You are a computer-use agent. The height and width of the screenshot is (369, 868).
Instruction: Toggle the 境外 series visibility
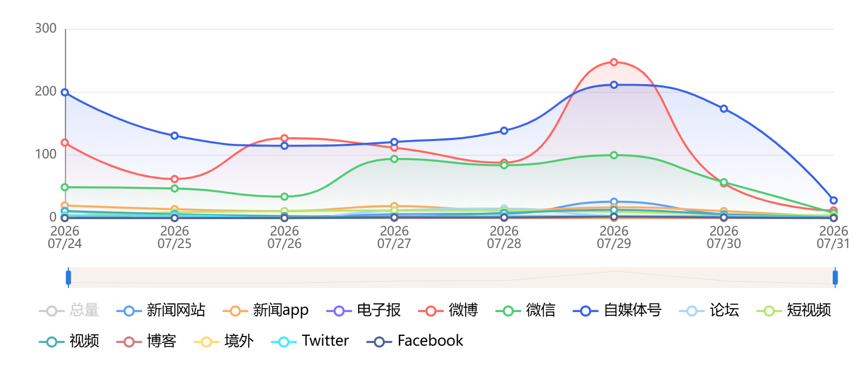[x=224, y=341]
